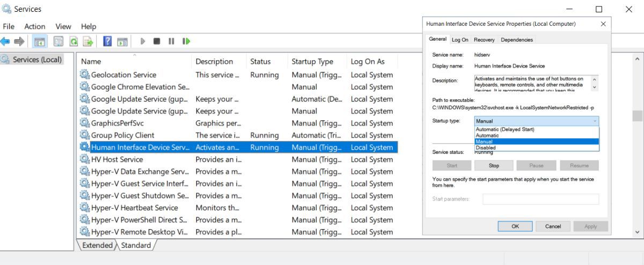The height and width of the screenshot is (265, 644).
Task: Click the Show/Hide Console Tree icon
Action: 40,41
